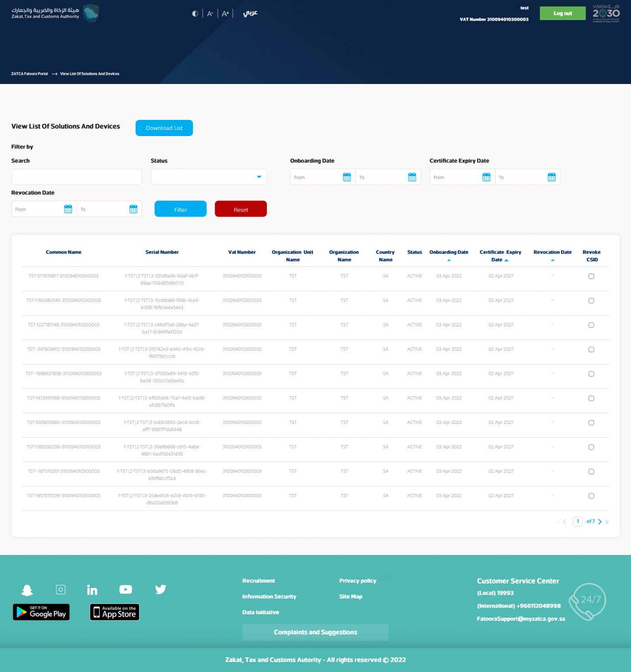Click the Get it on Google Play badge

point(41,612)
